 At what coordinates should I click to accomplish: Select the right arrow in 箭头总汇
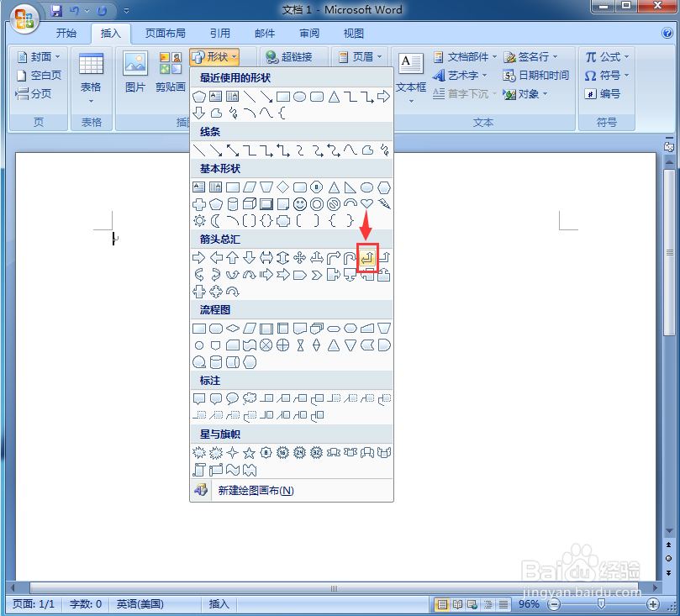[198, 258]
